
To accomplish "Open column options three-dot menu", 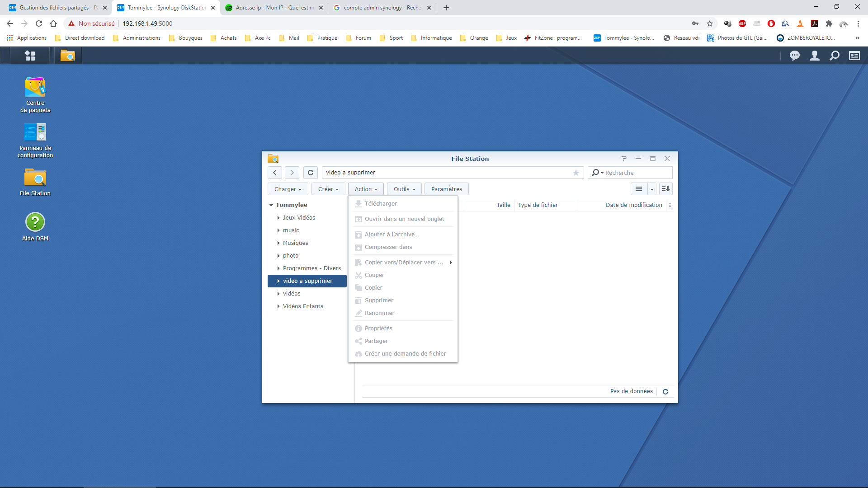I will pyautogui.click(x=670, y=205).
